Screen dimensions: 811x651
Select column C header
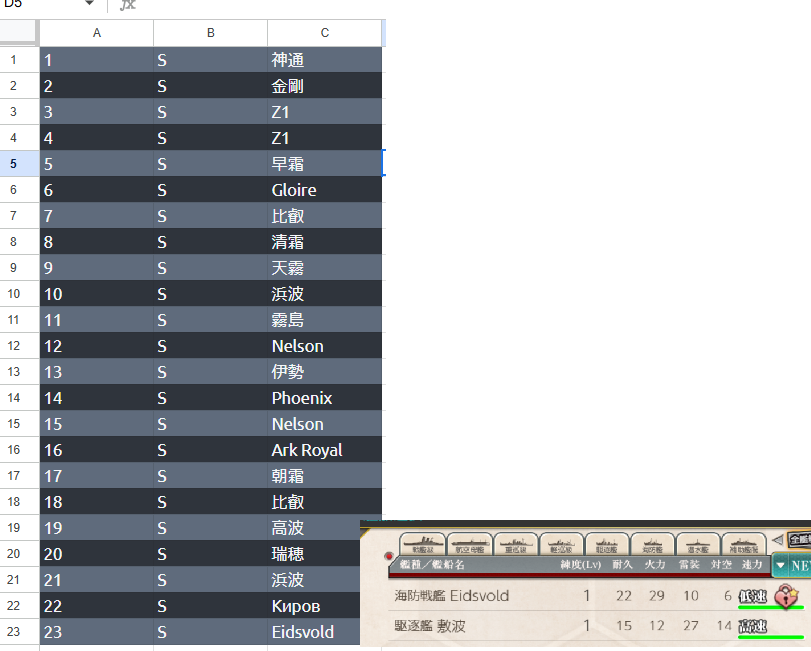coord(324,33)
